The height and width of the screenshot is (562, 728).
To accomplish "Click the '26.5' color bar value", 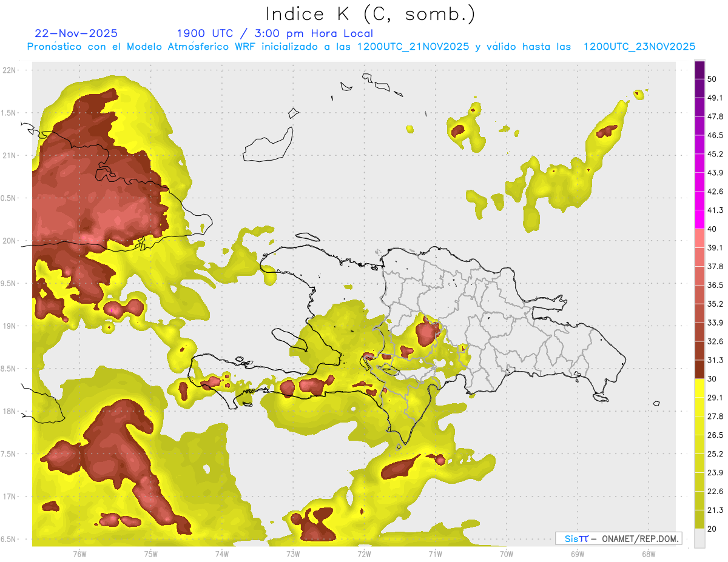I will 715,435.
